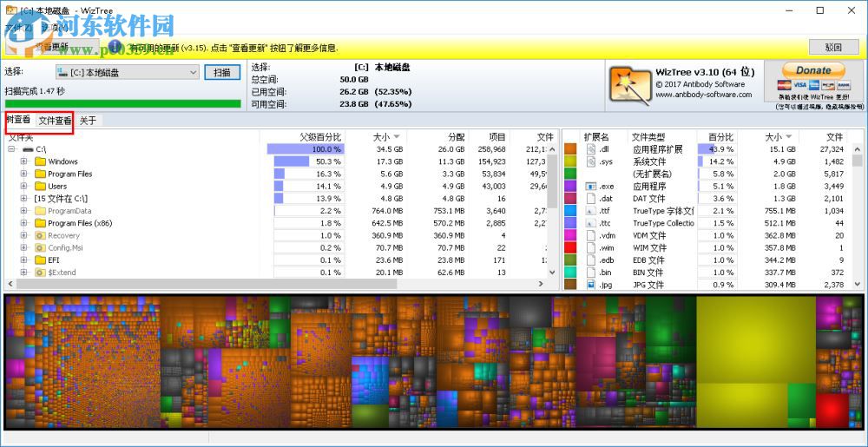Image resolution: width=868 pixels, height=447 pixels.
Task: Click the 扫描 scan button
Action: (222, 72)
